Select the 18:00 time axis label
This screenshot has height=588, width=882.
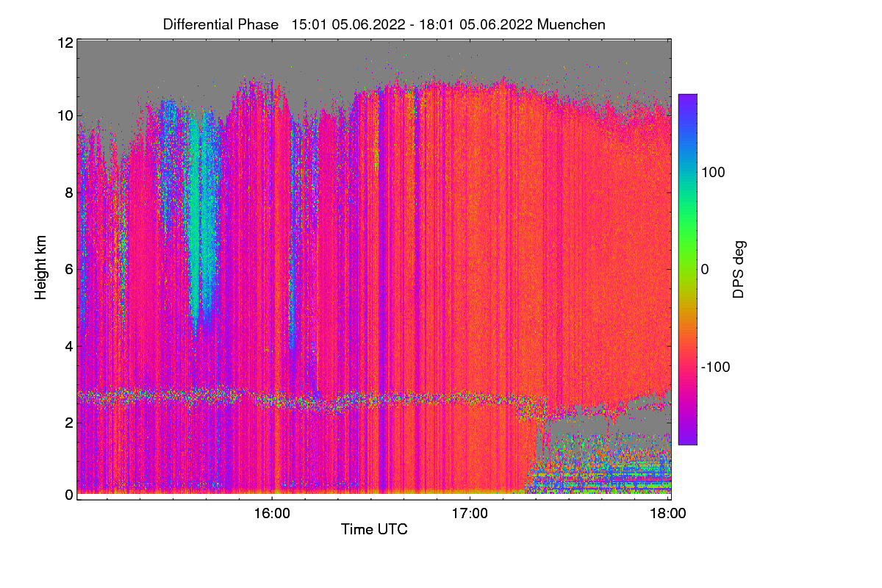pos(668,514)
